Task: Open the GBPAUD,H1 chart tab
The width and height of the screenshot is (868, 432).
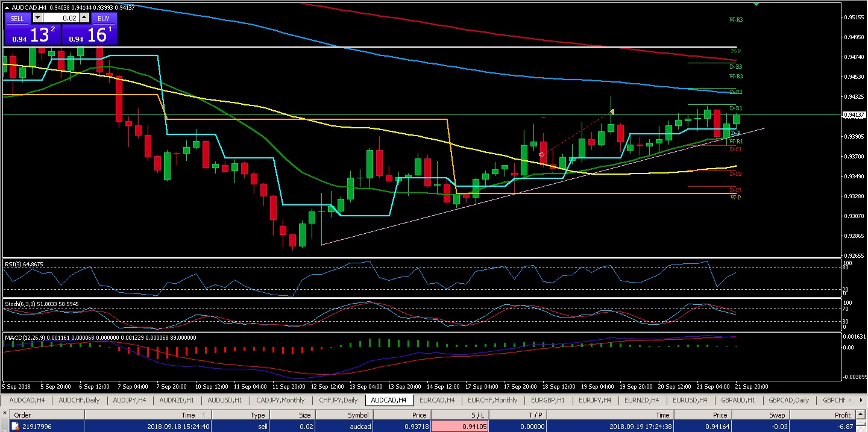Action: (738, 400)
